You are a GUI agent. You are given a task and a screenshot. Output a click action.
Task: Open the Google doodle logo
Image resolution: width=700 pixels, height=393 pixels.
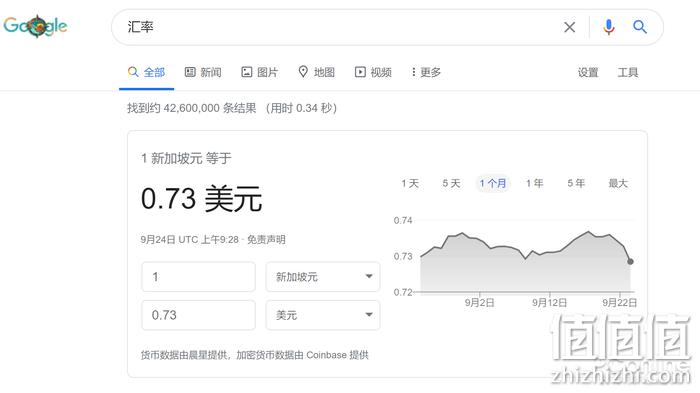35,26
